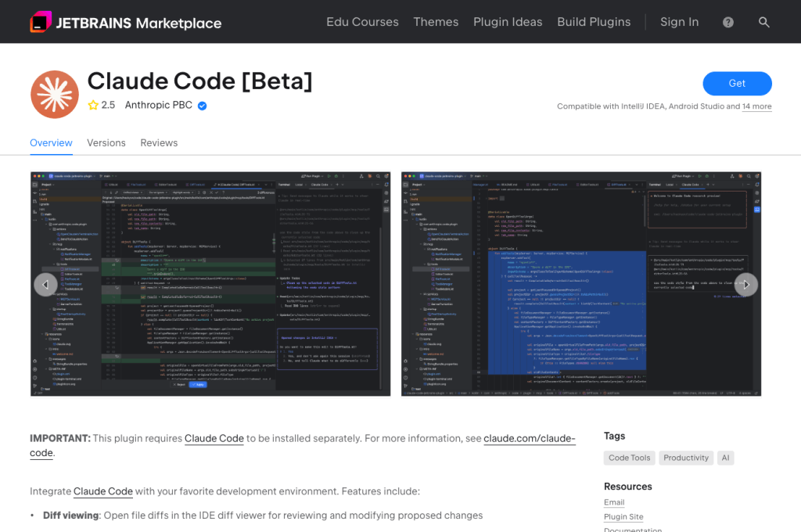The image size is (801, 532).
Task: Click the AI tag
Action: [725, 458]
